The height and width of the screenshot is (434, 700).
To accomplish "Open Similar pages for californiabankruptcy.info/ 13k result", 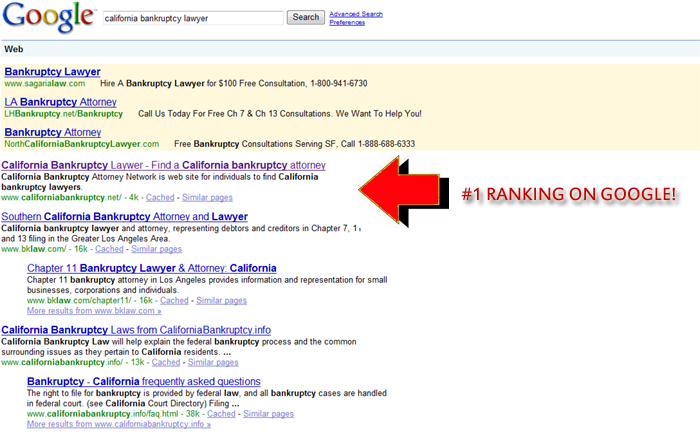I will (x=213, y=362).
